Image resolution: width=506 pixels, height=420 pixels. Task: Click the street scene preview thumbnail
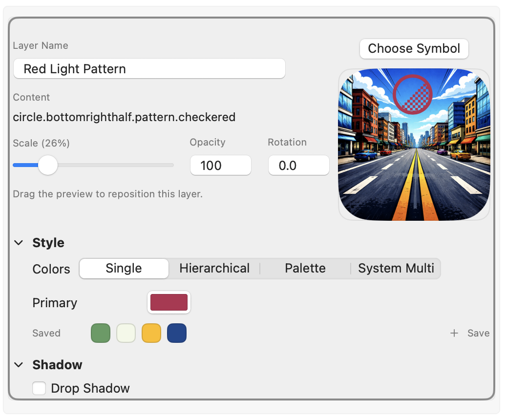pos(414,145)
